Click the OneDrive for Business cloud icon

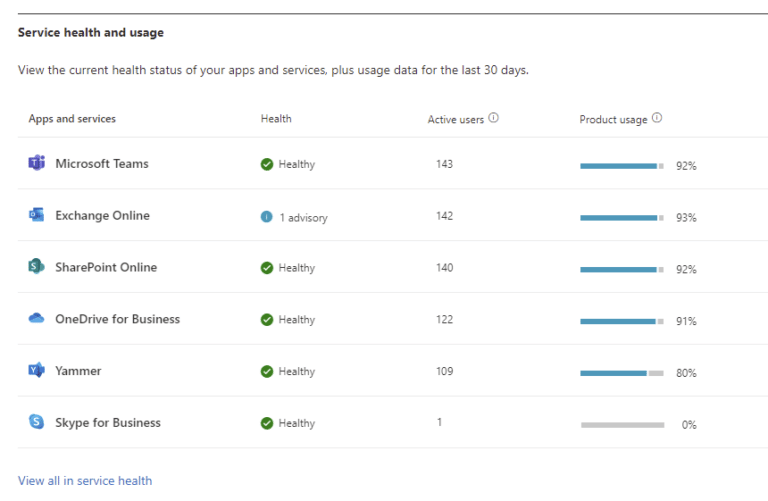click(x=37, y=319)
